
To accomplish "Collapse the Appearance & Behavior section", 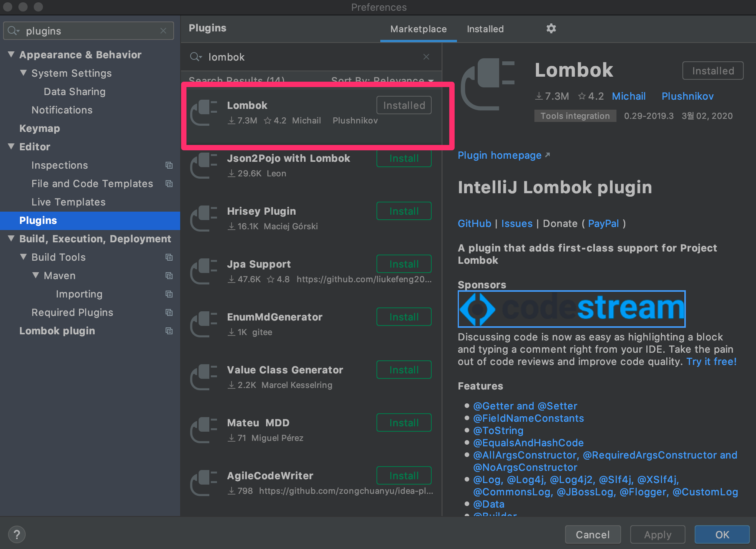I will tap(11, 54).
